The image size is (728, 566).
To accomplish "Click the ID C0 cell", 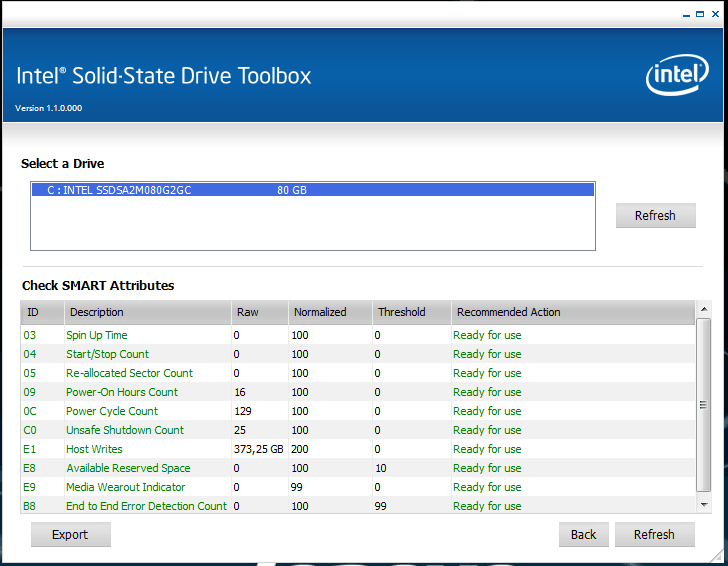I will (30, 430).
